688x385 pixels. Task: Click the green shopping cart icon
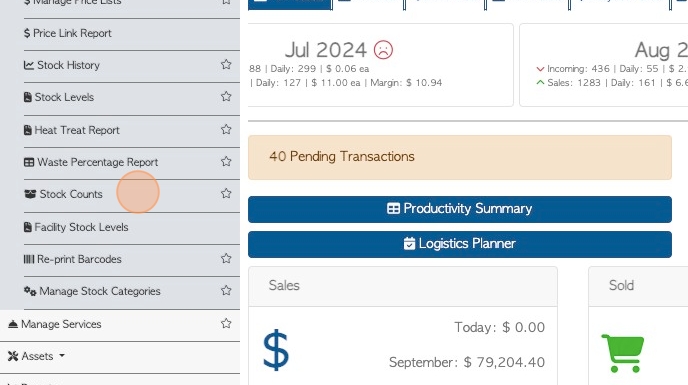623,353
